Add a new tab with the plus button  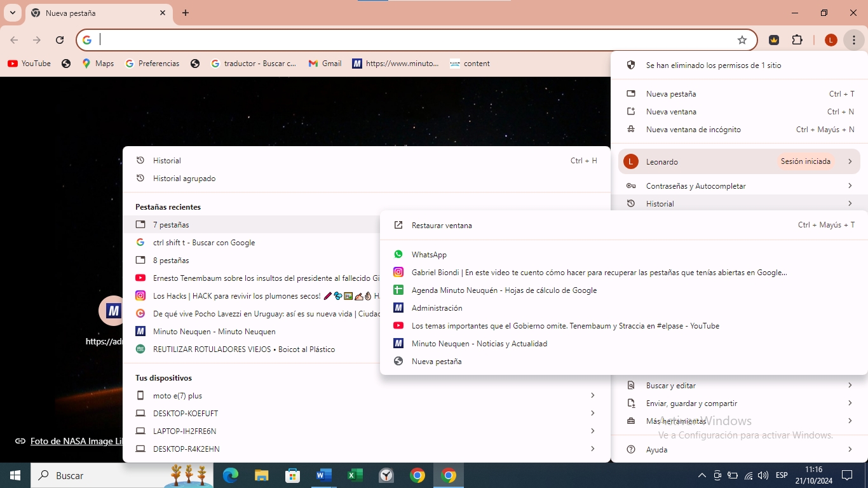pos(186,13)
